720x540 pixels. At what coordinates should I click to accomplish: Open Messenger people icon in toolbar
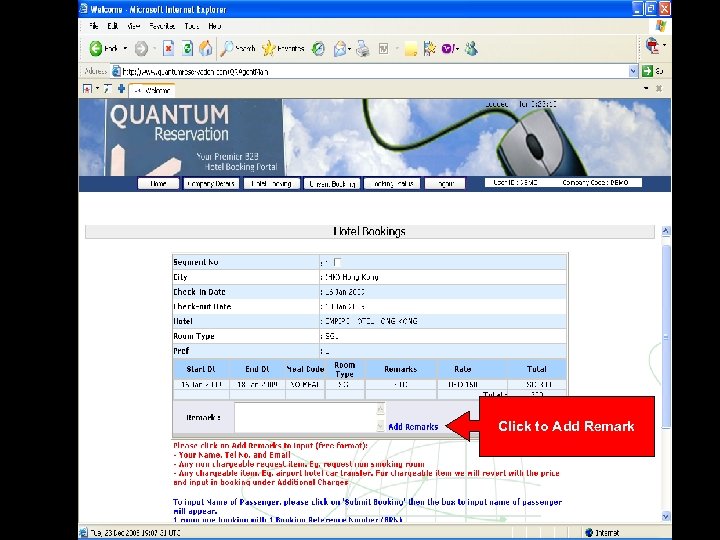point(471,48)
